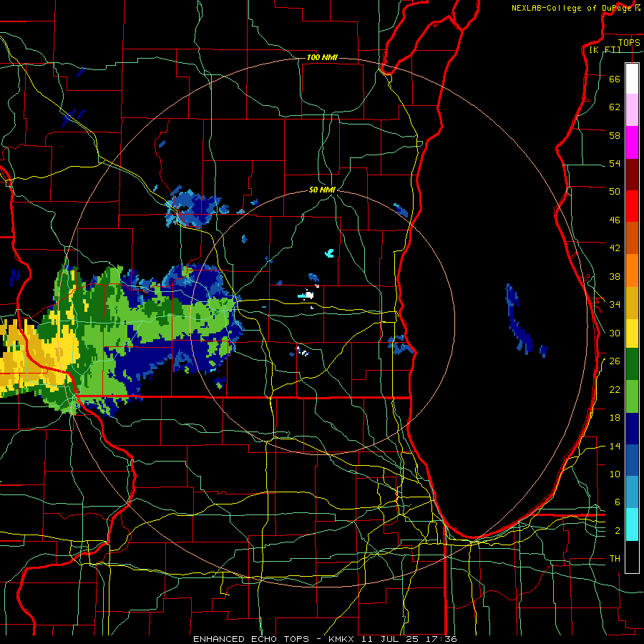Click legend value '6'
Viewport: 644px width, 644px height.
617,502
